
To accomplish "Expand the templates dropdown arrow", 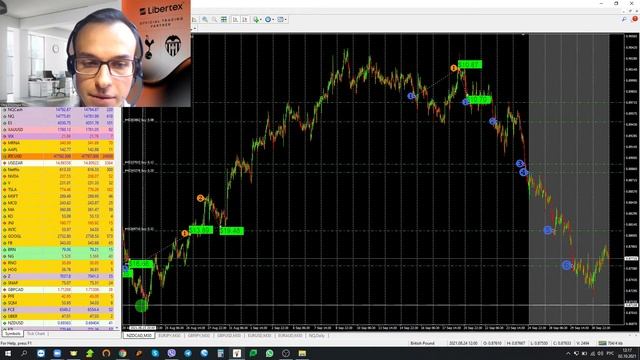I will coord(285,19).
